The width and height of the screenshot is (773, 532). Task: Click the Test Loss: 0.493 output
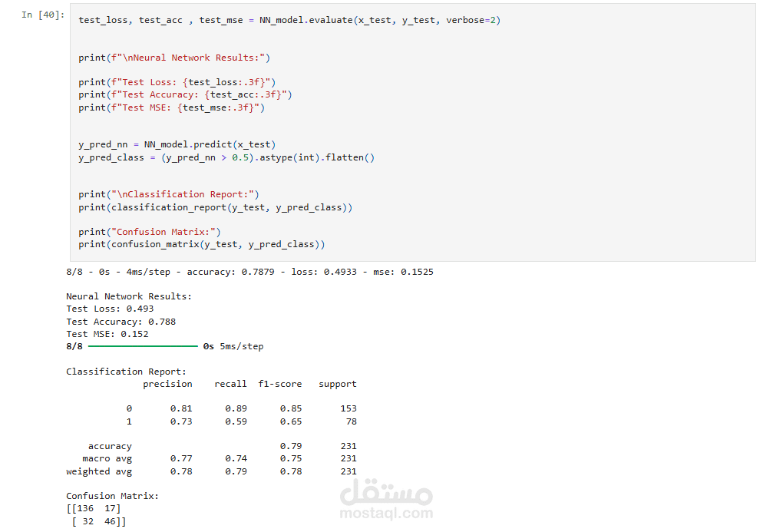click(x=110, y=309)
